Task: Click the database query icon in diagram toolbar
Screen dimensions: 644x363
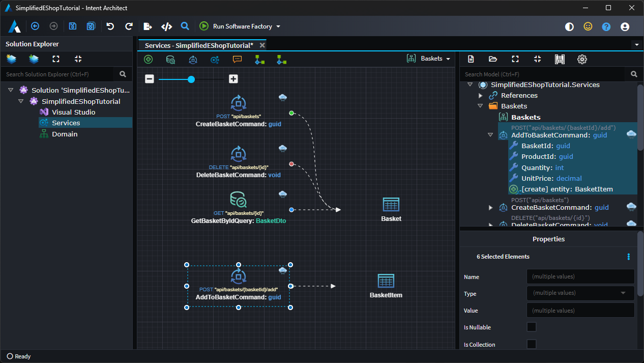Action: click(171, 59)
